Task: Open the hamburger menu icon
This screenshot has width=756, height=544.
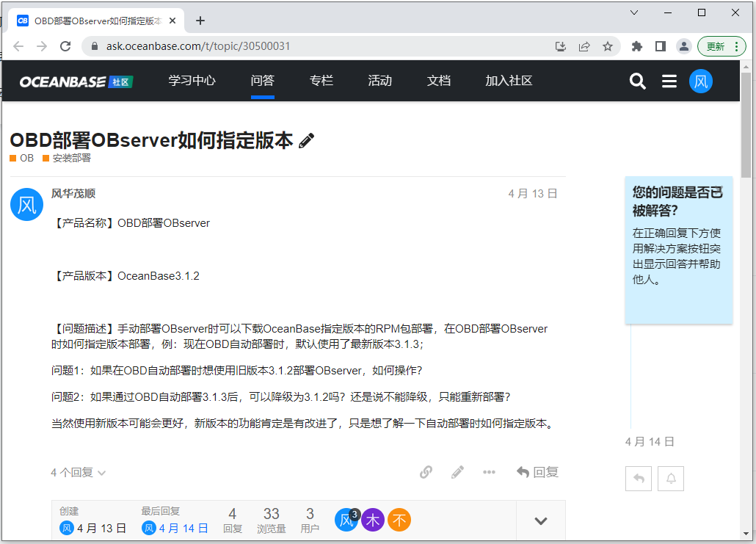Action: (669, 81)
